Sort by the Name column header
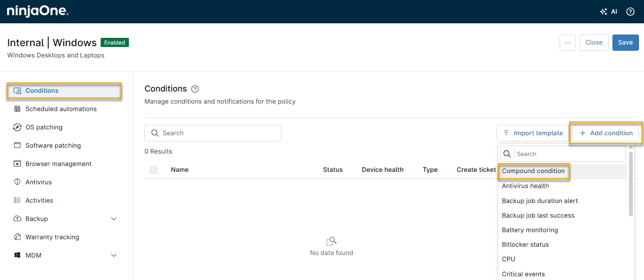644x280 pixels. click(x=180, y=170)
